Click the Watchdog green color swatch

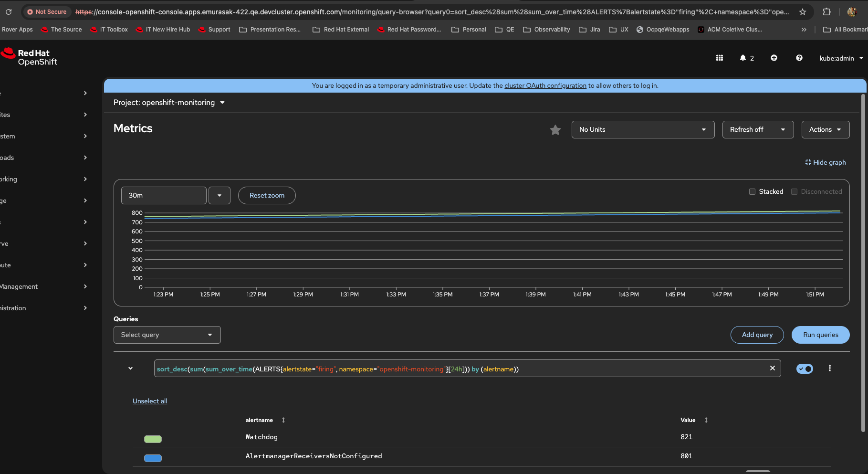153,439
